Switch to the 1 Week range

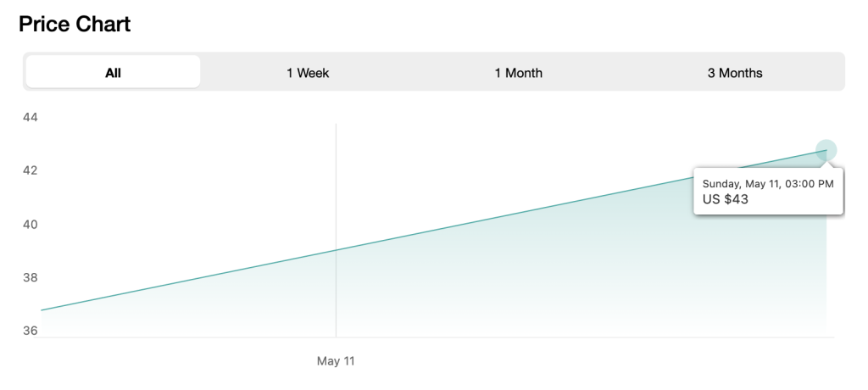coord(307,73)
